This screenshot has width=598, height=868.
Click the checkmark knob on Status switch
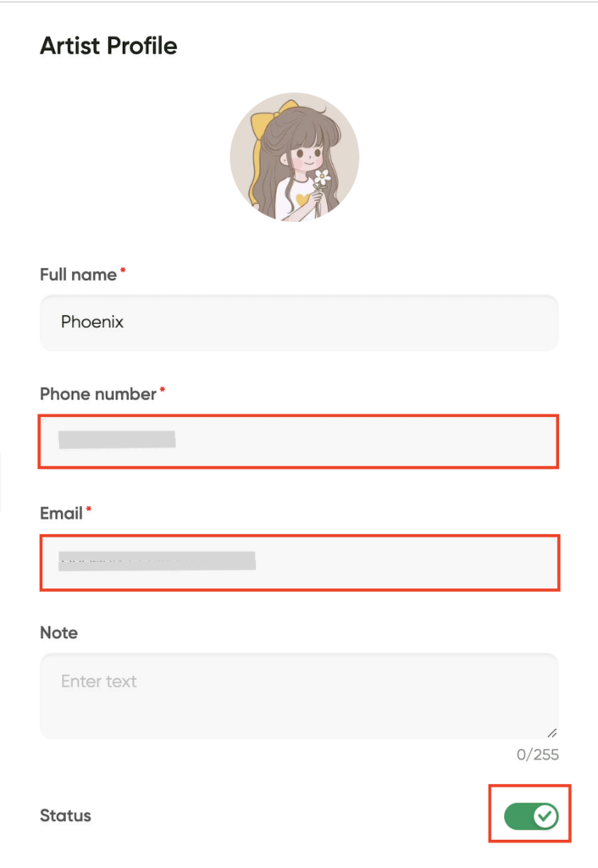[x=545, y=816]
